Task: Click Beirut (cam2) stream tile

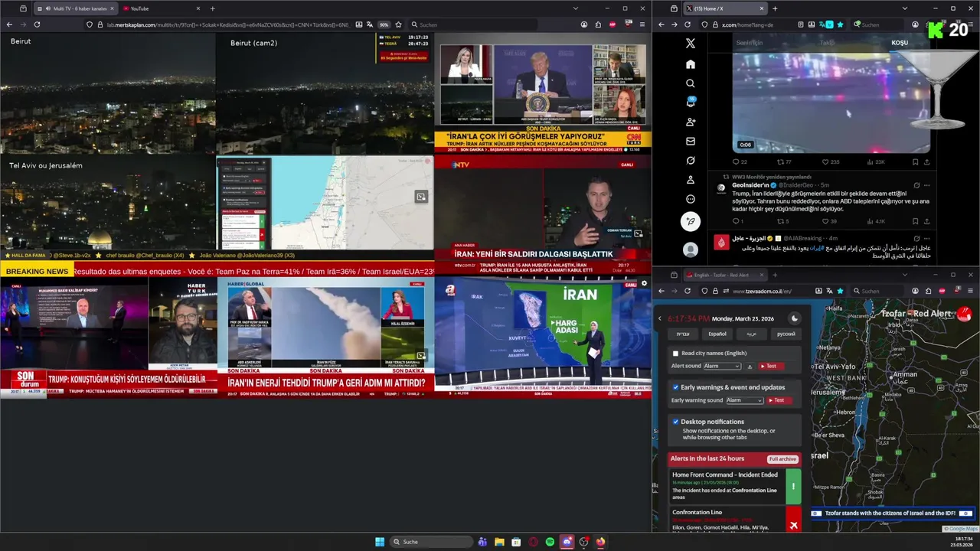Action: coord(325,93)
